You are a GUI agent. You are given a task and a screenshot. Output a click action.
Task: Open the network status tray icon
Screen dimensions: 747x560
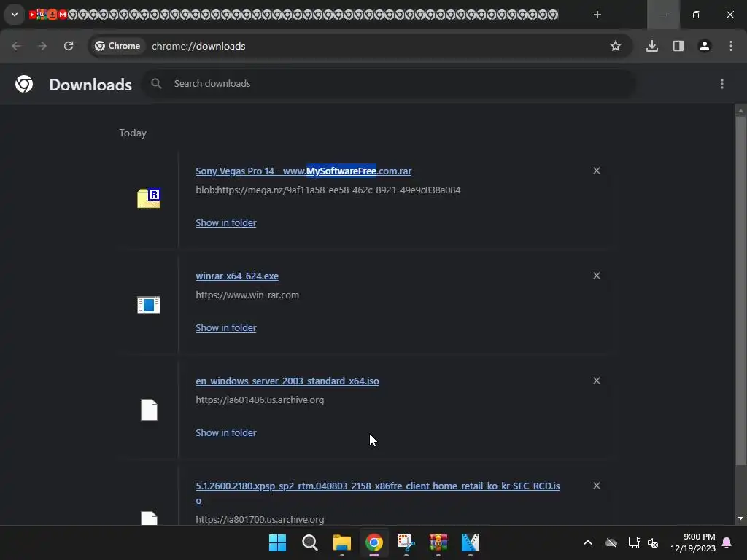(x=634, y=542)
